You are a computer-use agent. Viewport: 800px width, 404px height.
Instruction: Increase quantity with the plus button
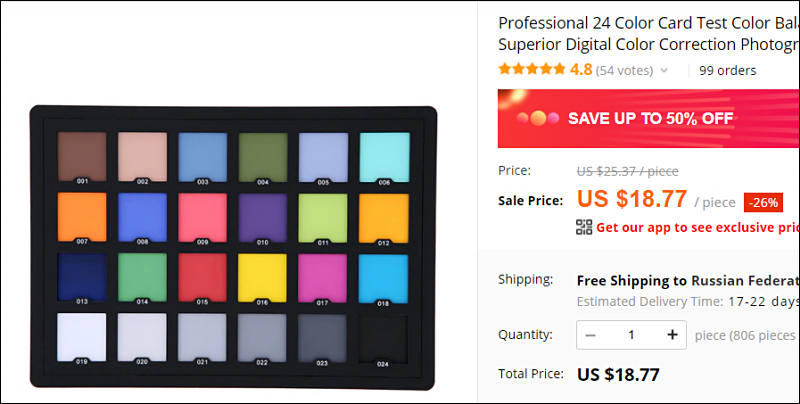click(x=672, y=335)
